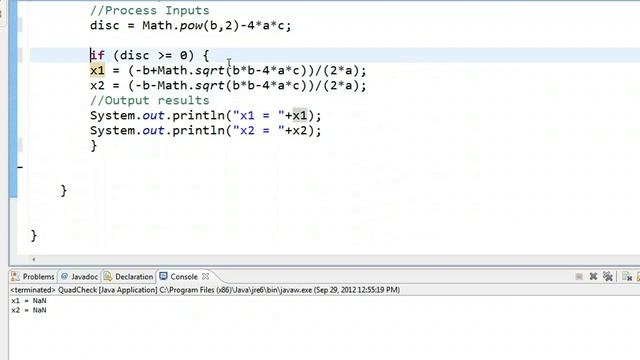The width and height of the screenshot is (640, 360).
Task: Click the terminated QuadCheck launch description
Action: click(205, 290)
